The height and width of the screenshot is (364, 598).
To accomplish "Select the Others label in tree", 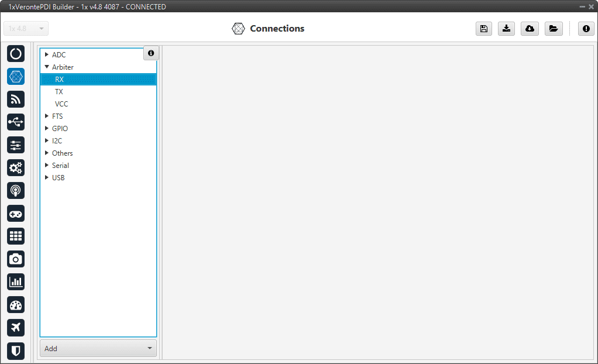I will pyautogui.click(x=62, y=153).
